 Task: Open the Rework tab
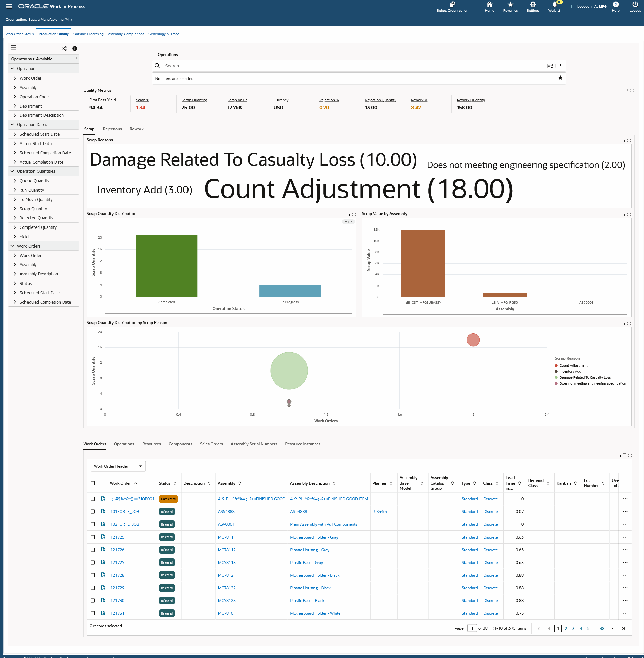tap(136, 129)
